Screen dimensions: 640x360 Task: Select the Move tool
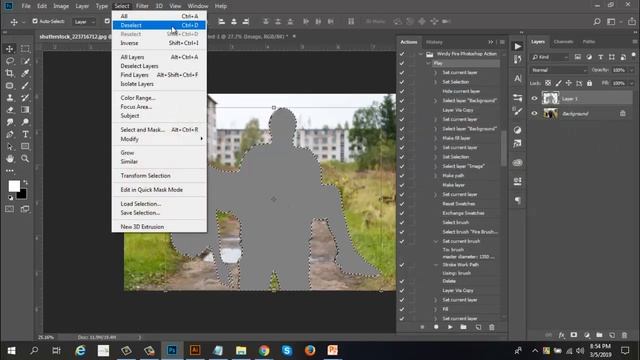[9, 49]
